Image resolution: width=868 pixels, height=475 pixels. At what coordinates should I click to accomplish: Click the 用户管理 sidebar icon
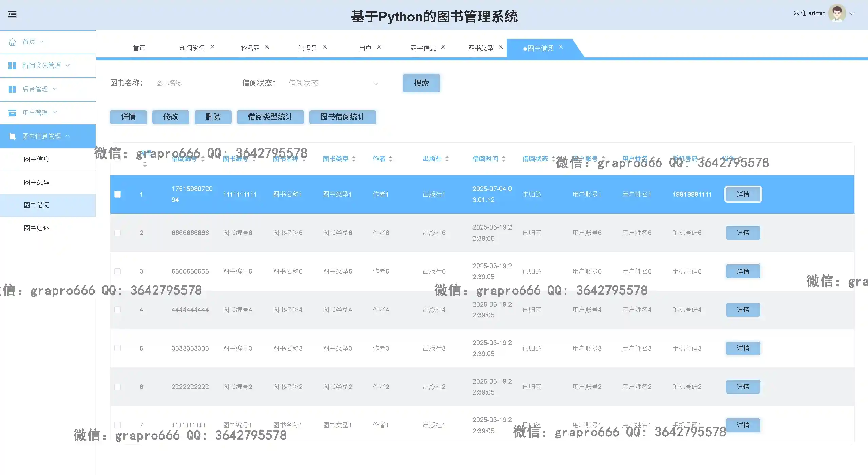coord(12,113)
